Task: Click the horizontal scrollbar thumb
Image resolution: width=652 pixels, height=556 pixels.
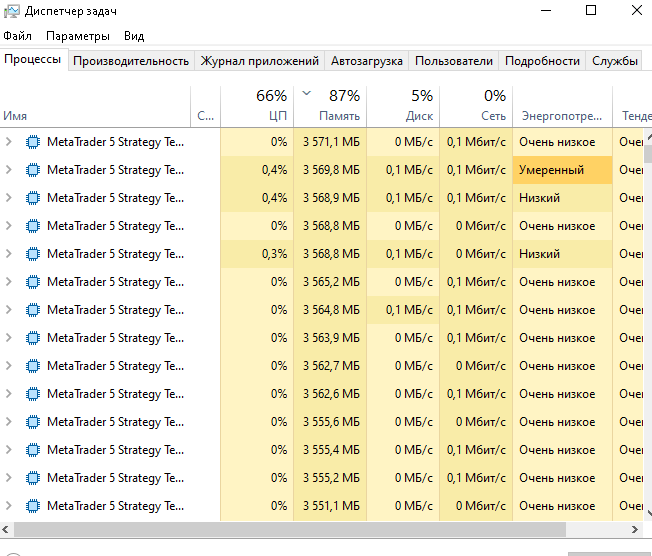Action: point(290,529)
